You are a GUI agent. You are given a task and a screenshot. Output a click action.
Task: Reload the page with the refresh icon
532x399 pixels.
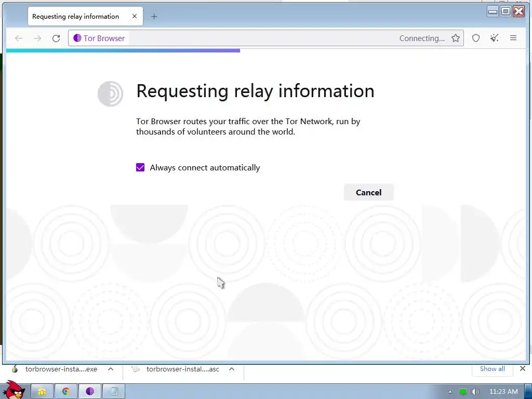click(x=56, y=38)
